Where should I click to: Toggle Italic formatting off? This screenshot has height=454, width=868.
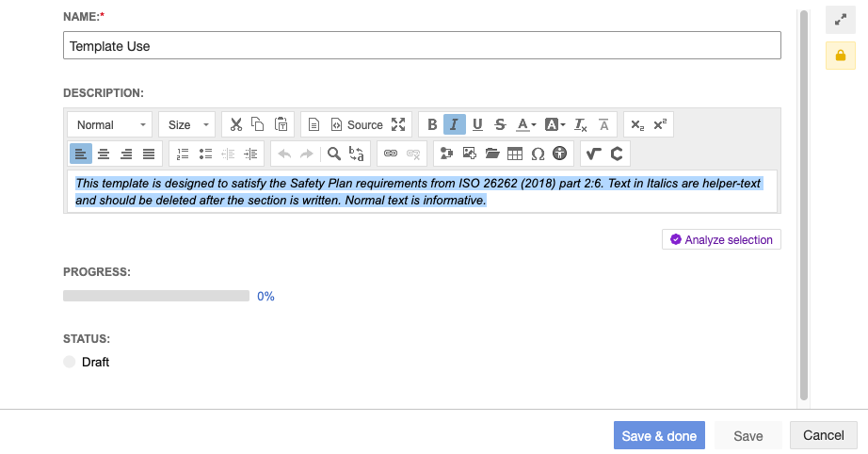455,124
